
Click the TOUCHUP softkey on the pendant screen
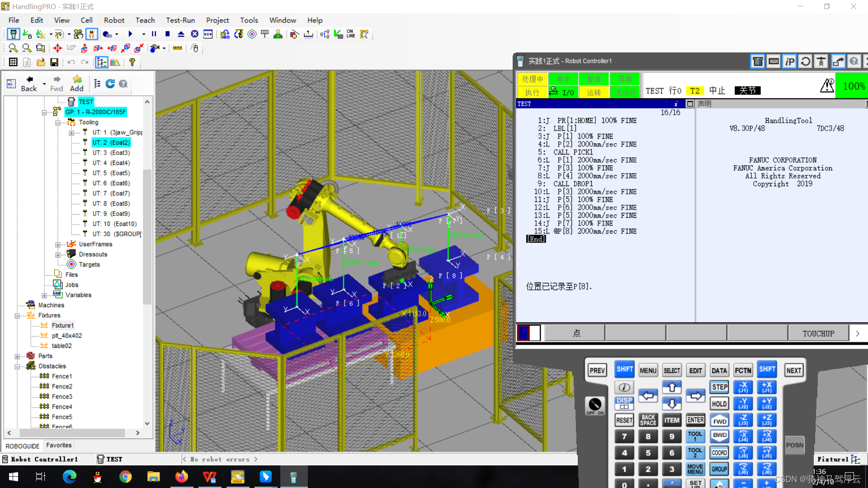tap(818, 333)
